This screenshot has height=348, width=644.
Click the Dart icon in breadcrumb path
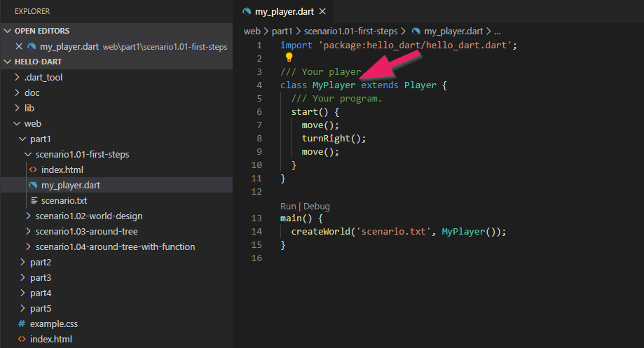[x=416, y=32]
